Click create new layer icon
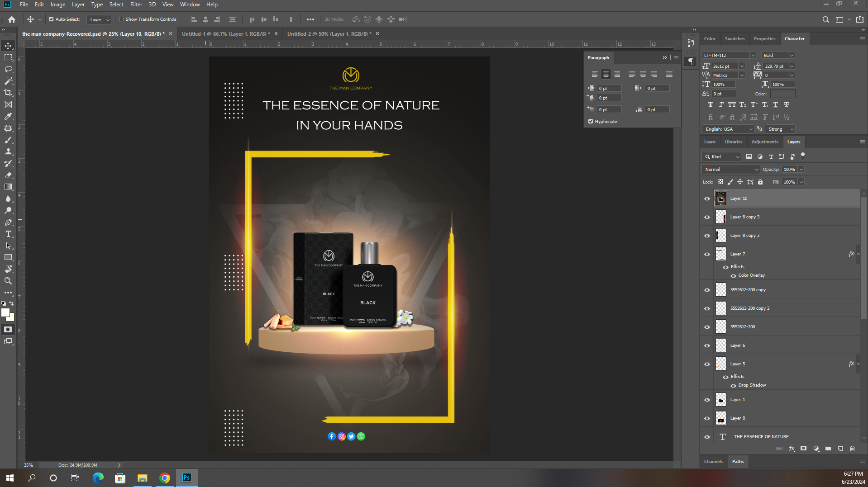Screen dimensions: 868x487 tap(840, 449)
